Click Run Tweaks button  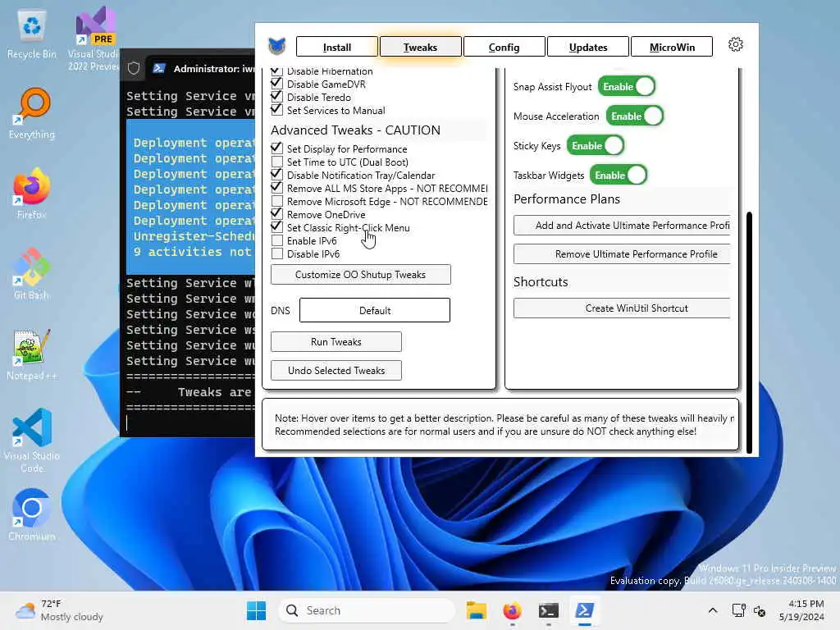[336, 342]
